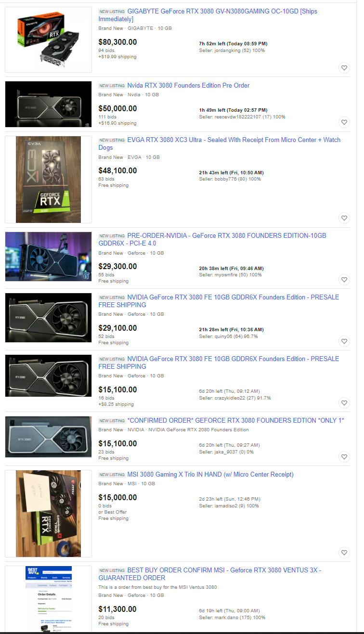Watchlist heart for the $29,100 PRESALE listing

pyautogui.click(x=344, y=341)
